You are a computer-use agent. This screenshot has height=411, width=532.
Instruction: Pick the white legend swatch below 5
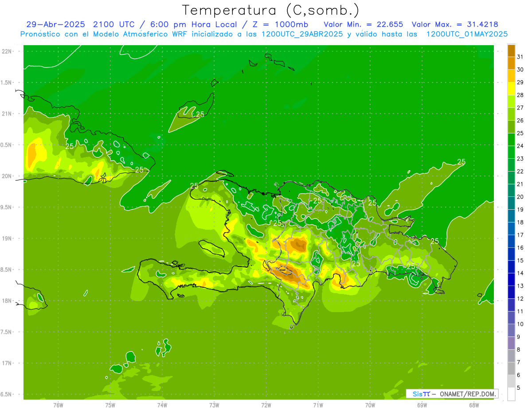[x=511, y=394]
